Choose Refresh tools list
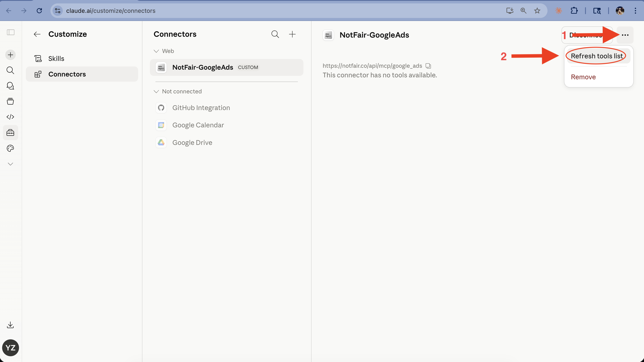 (599, 56)
